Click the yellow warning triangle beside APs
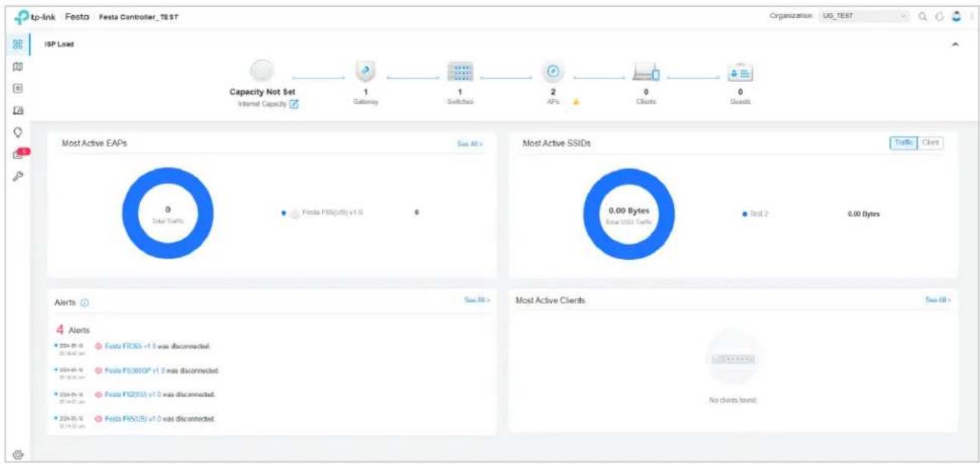980x464 pixels. pos(576,104)
